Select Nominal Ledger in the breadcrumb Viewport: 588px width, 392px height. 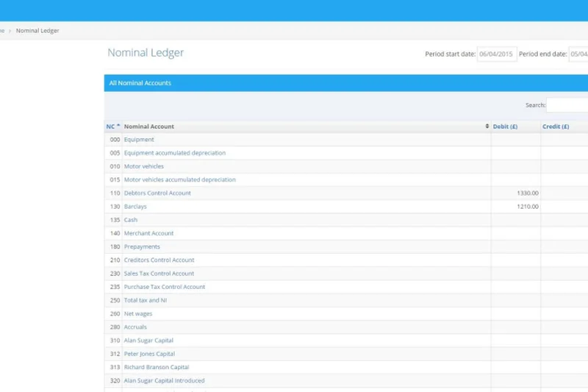37,31
